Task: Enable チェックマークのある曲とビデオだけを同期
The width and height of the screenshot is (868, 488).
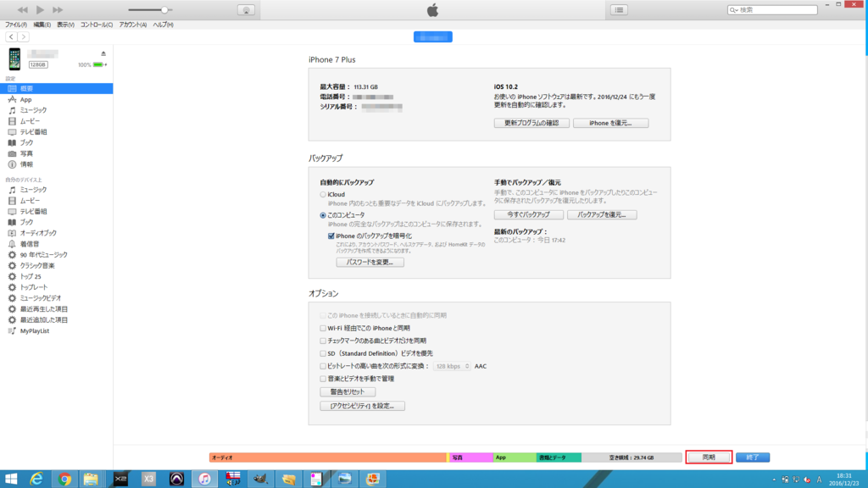Action: (323, 341)
